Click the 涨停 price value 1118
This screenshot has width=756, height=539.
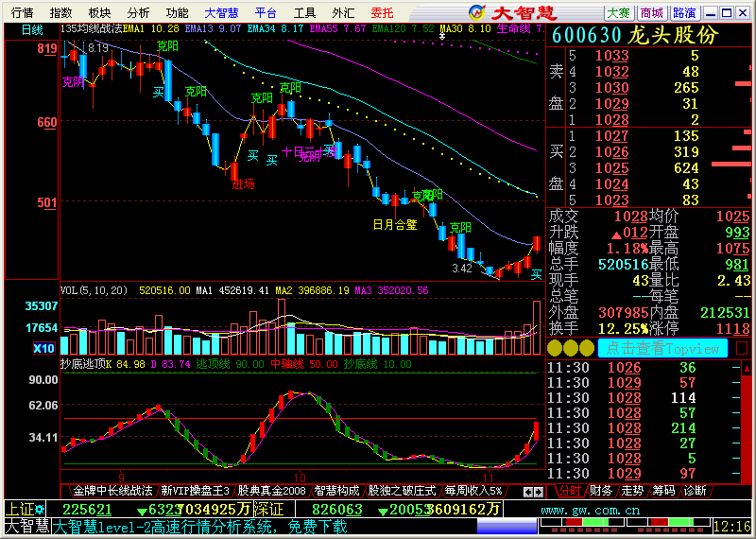734,329
